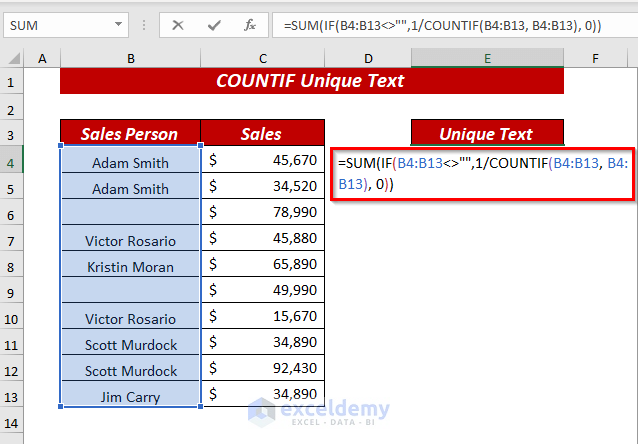
Task: Select column C header
Action: pyautogui.click(x=262, y=59)
